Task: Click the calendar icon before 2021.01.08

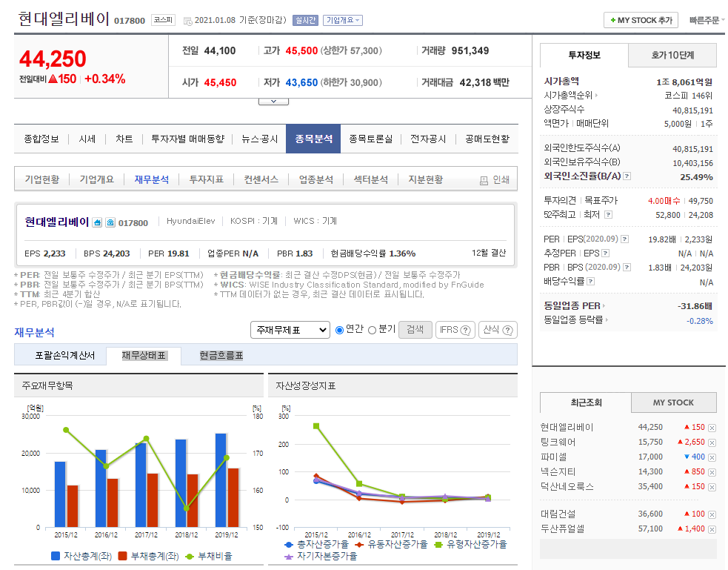Action: click(x=187, y=21)
